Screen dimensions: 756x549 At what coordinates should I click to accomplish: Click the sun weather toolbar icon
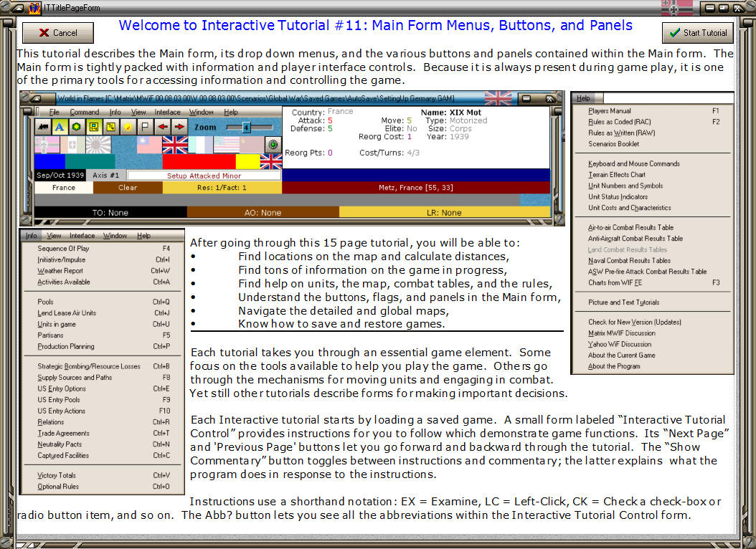128,127
